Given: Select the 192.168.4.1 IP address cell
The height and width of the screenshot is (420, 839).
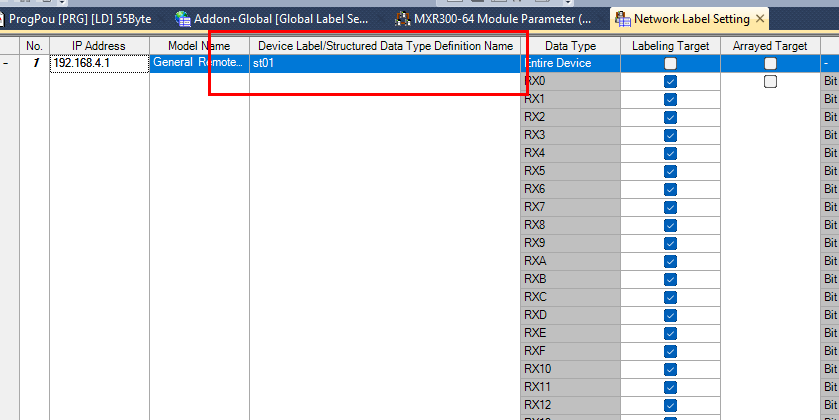Looking at the screenshot, I should (98, 63).
